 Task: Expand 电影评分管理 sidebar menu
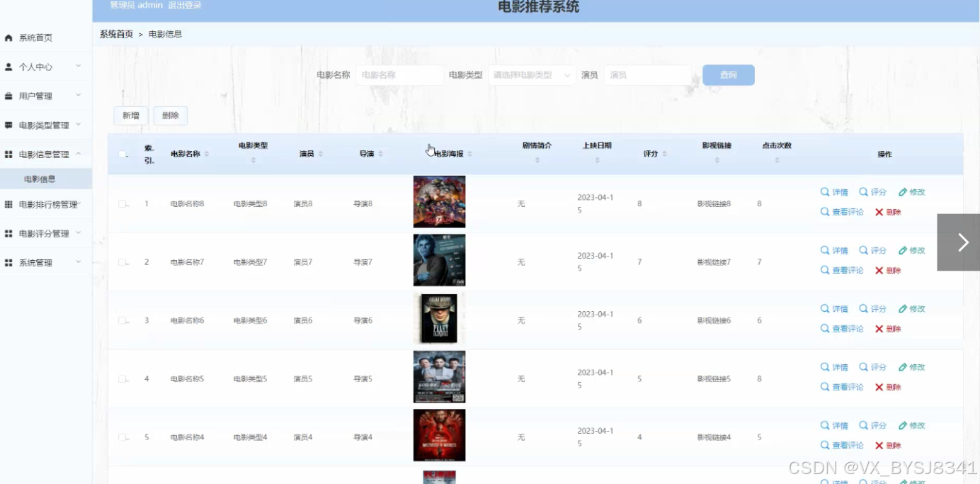click(78, 232)
